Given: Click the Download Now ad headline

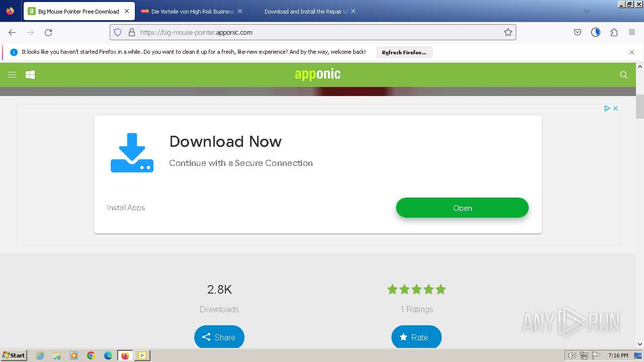Looking at the screenshot, I should [x=225, y=141].
